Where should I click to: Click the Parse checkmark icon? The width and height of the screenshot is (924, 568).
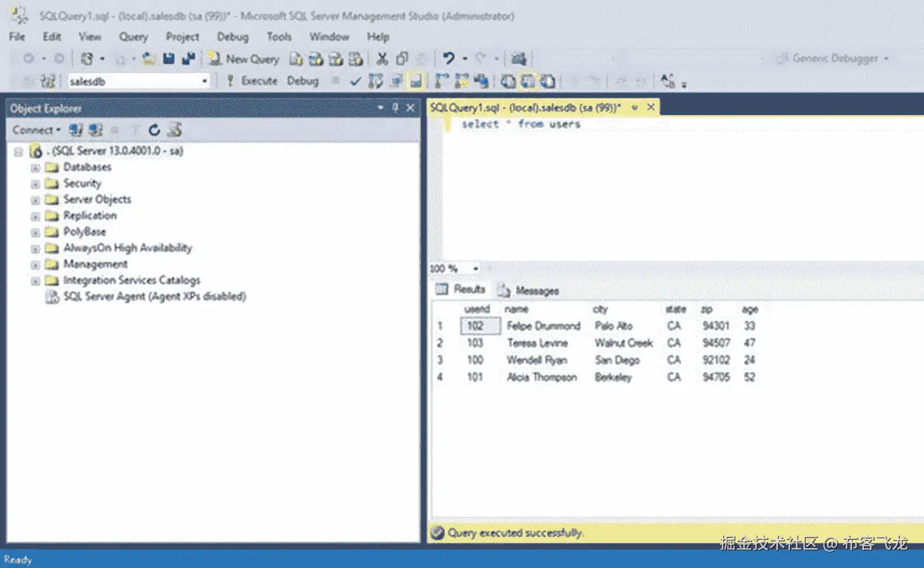pyautogui.click(x=356, y=81)
